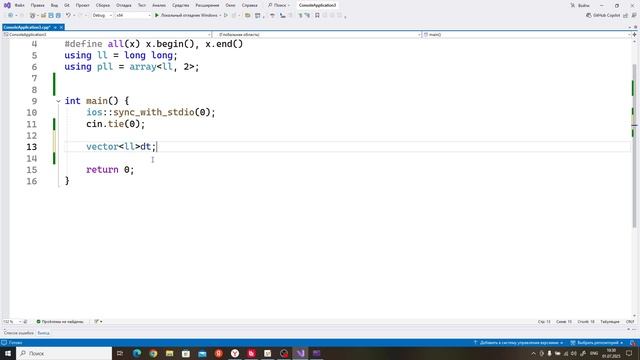Click Add to source control in status bar

point(519,343)
